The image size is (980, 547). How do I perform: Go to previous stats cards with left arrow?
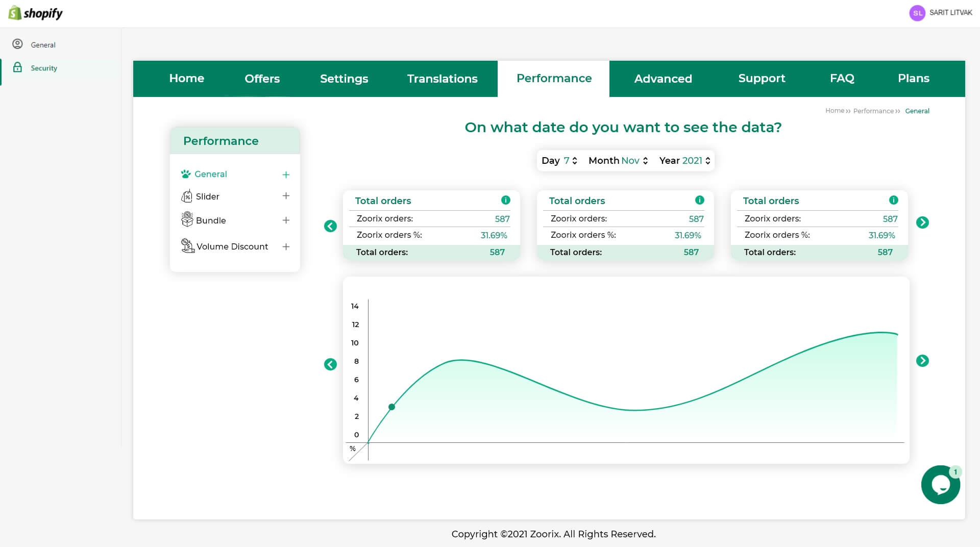pos(330,226)
